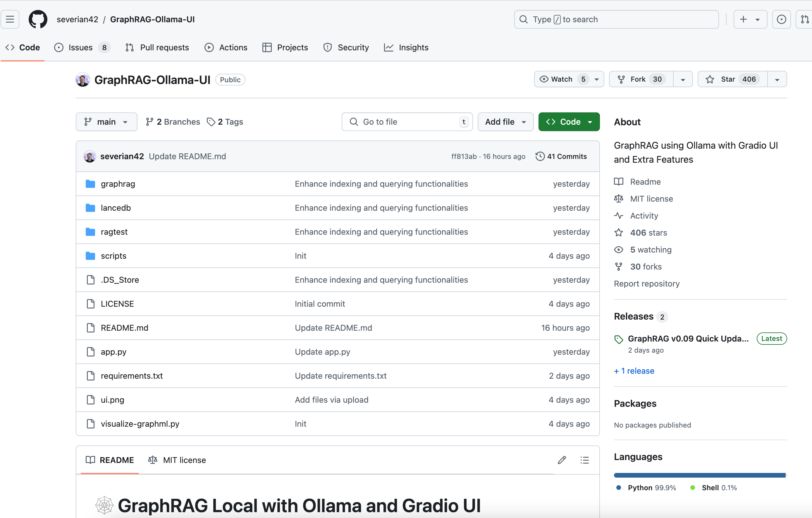
Task: Click the 30 forks link
Action: 638,267
